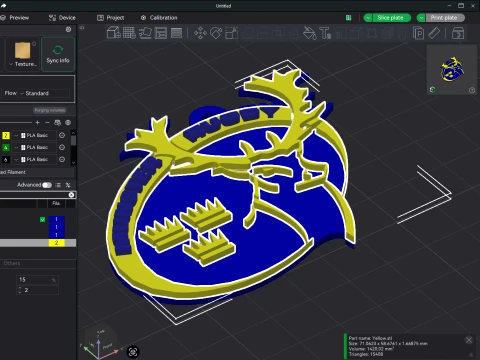The width and height of the screenshot is (480, 360).
Task: Select the highlighted yellow filament 2 part row
Action: pyautogui.click(x=38, y=243)
